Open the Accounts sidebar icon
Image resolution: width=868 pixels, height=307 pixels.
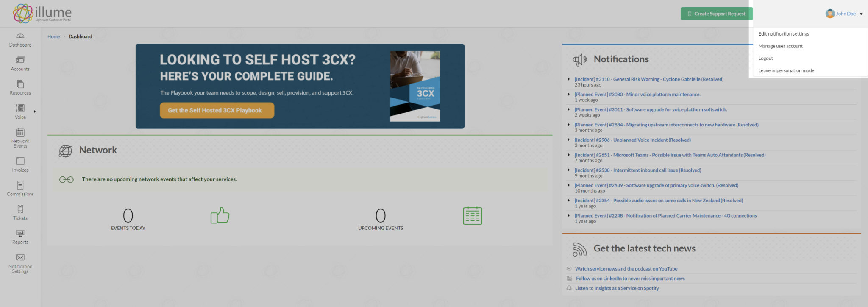tap(20, 60)
